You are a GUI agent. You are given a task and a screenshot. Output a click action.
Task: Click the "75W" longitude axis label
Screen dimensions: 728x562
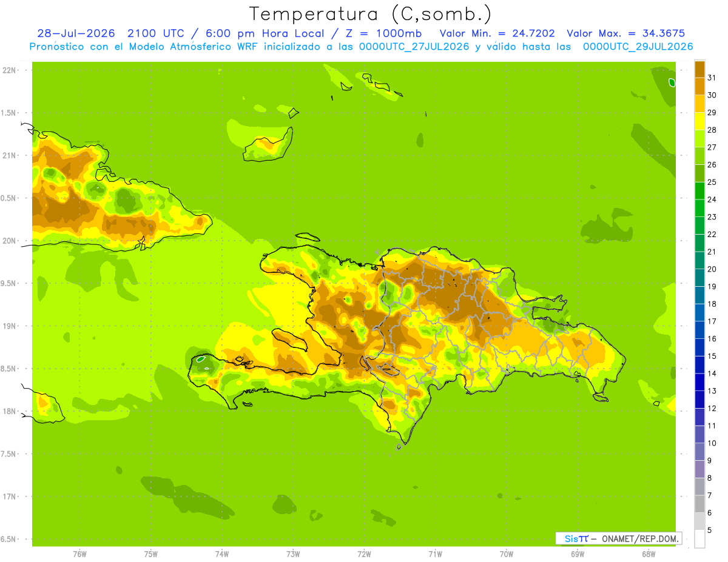tap(151, 554)
